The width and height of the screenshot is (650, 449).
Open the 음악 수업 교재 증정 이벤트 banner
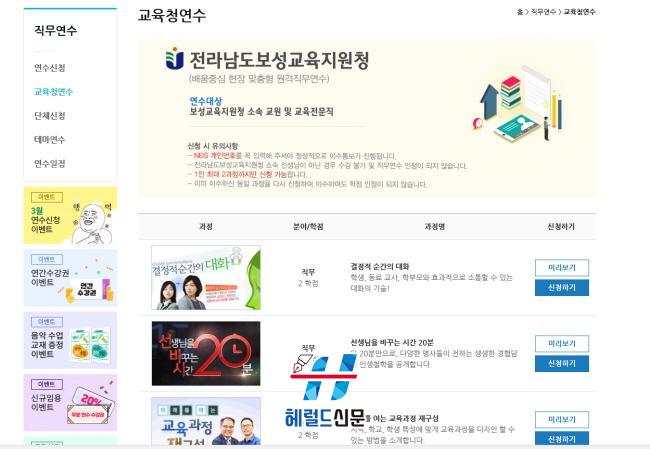click(x=70, y=340)
